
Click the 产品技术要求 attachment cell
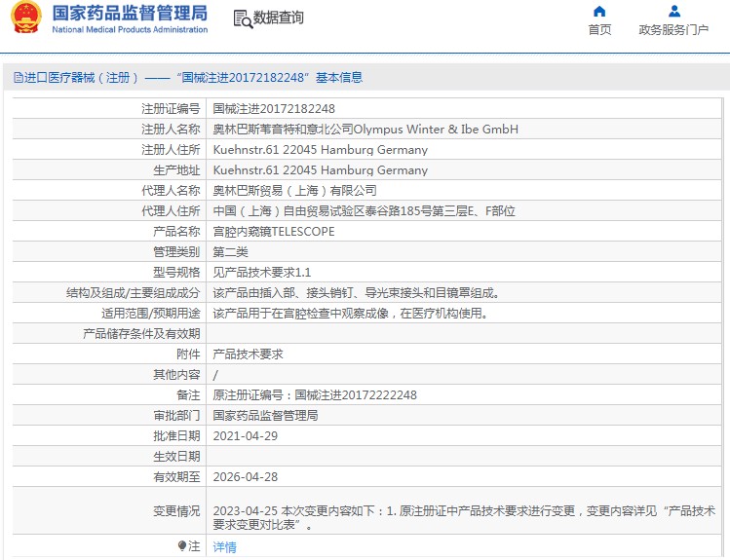[x=248, y=355]
